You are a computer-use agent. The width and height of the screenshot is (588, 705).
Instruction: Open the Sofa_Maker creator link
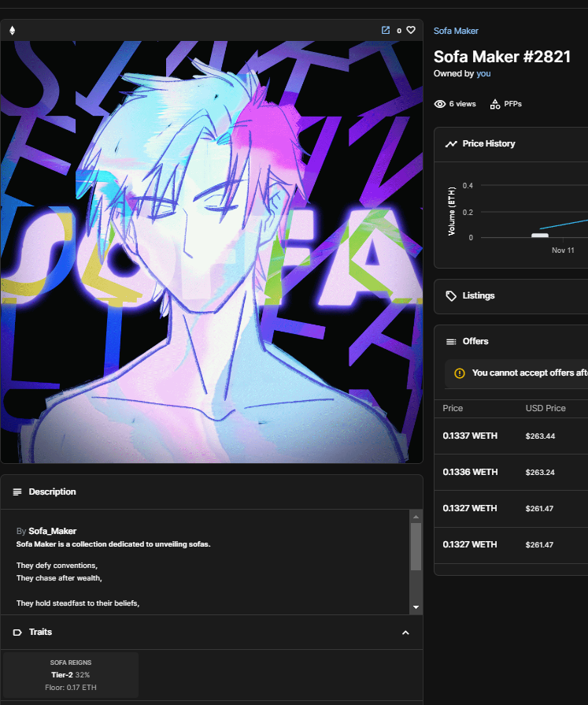(53, 531)
